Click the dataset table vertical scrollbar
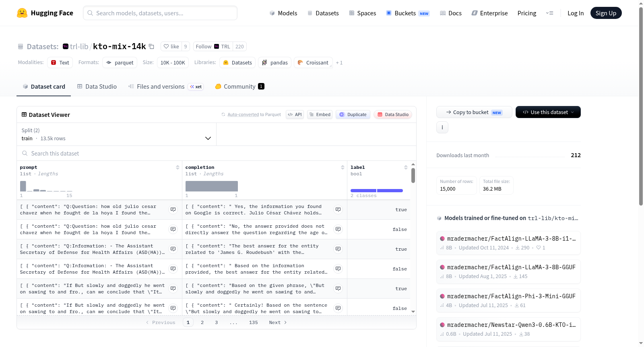The width and height of the screenshot is (644, 347). 413,175
